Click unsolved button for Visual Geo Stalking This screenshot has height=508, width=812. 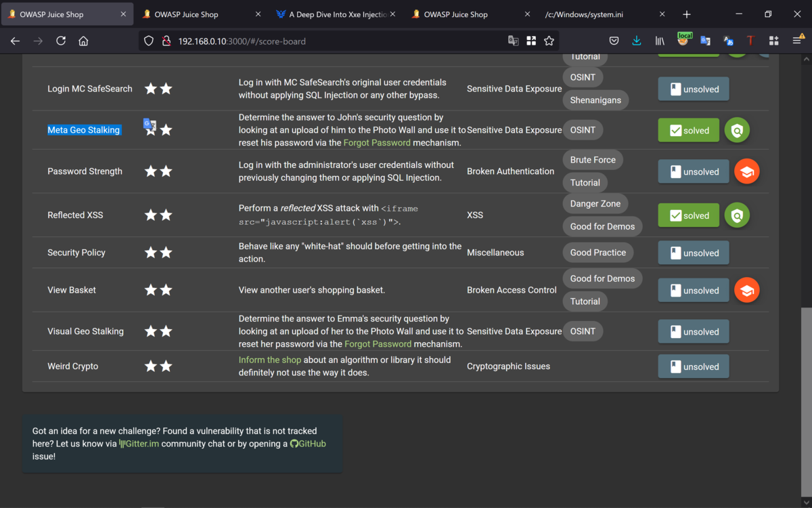tap(693, 331)
